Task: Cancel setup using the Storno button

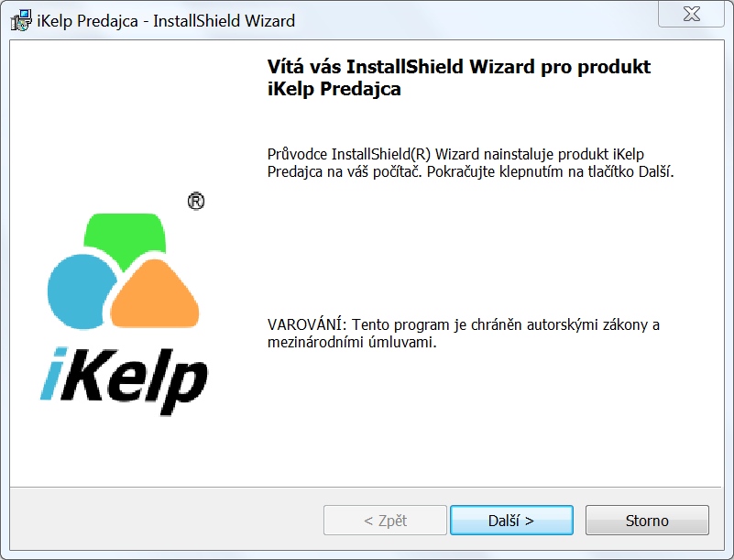Action: coord(647,521)
